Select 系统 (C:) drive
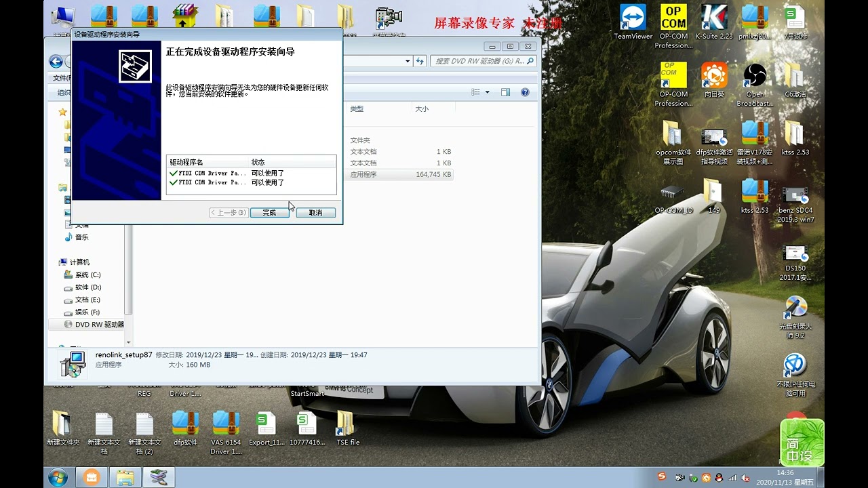 (87, 274)
